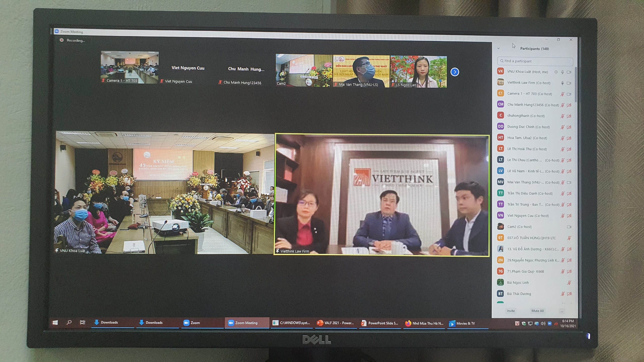Click the recording indicator icon for VNU Khoa Luật
The image size is (644, 362).
coord(556,72)
